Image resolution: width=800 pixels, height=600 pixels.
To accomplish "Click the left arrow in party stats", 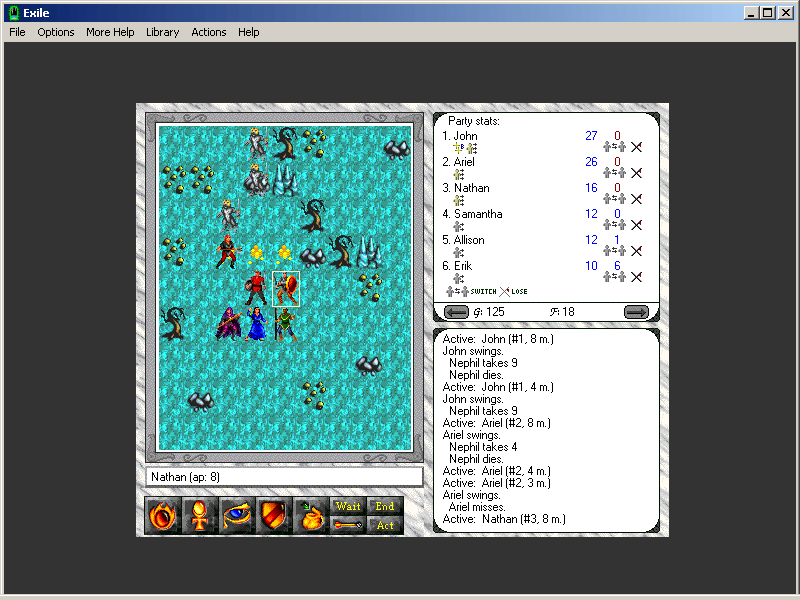I will pyautogui.click(x=456, y=312).
